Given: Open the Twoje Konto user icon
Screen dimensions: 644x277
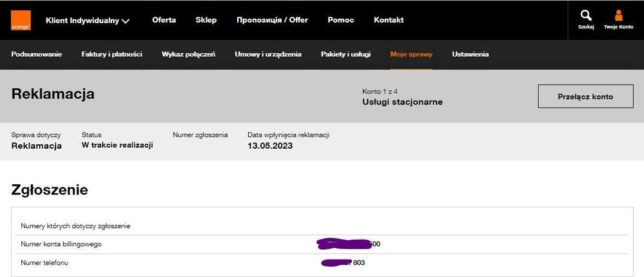Looking at the screenshot, I should click(618, 16).
